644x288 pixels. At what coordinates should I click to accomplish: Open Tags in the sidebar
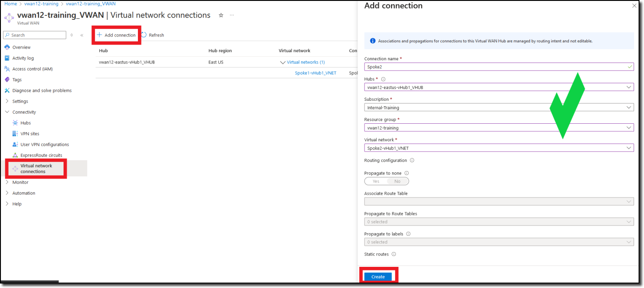17,80
